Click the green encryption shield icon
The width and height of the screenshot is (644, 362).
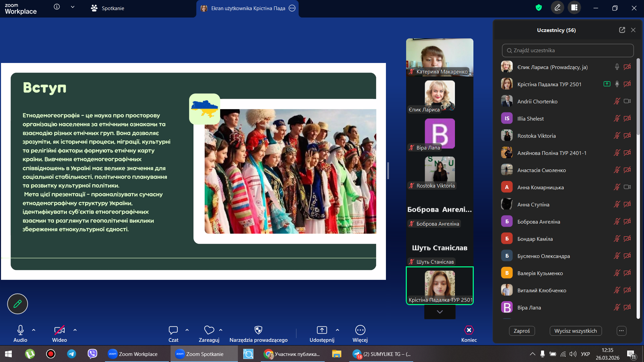[x=539, y=8]
